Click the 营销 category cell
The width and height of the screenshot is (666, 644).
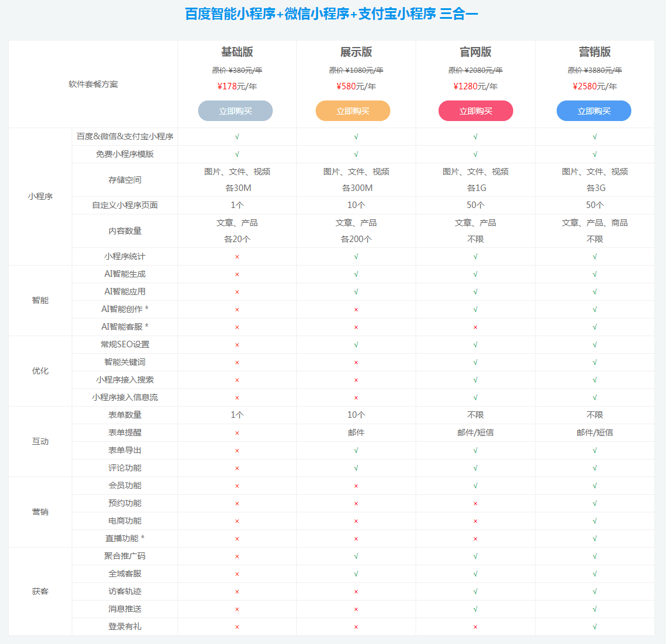click(41, 512)
